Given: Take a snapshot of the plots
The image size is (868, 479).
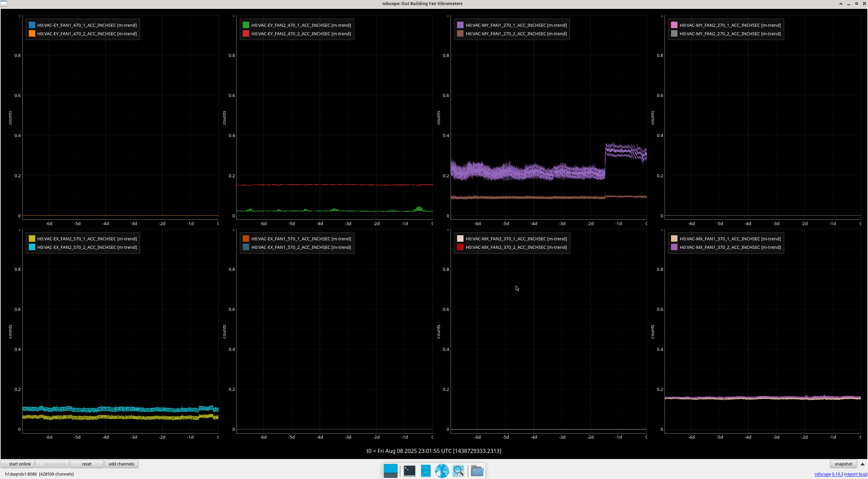Looking at the screenshot, I should (x=843, y=464).
